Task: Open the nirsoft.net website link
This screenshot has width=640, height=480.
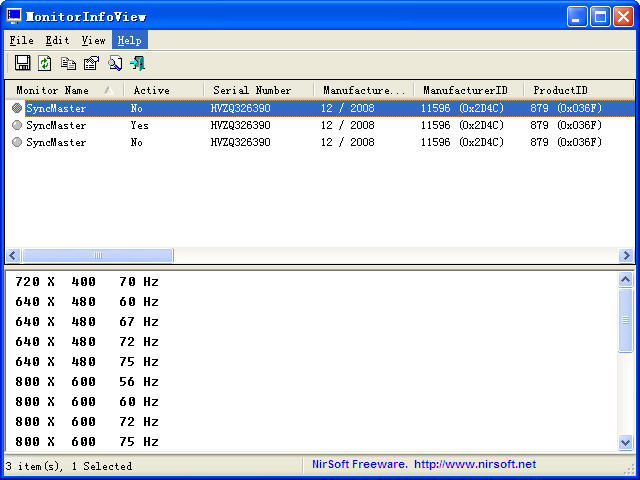Action: point(475,464)
